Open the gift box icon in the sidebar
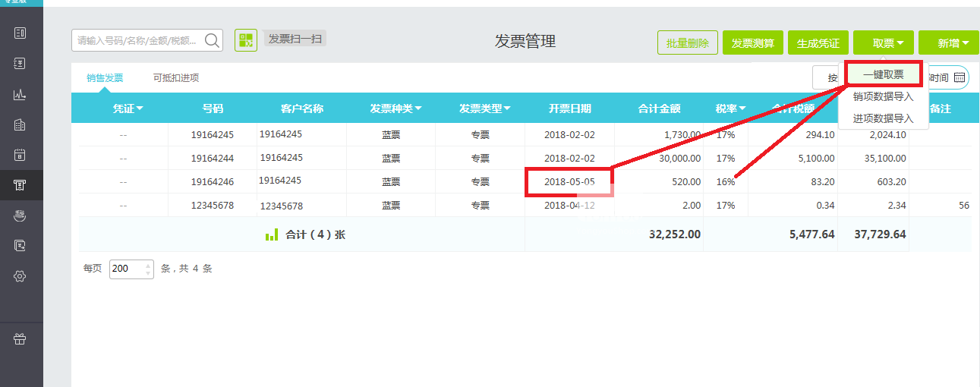 point(20,339)
